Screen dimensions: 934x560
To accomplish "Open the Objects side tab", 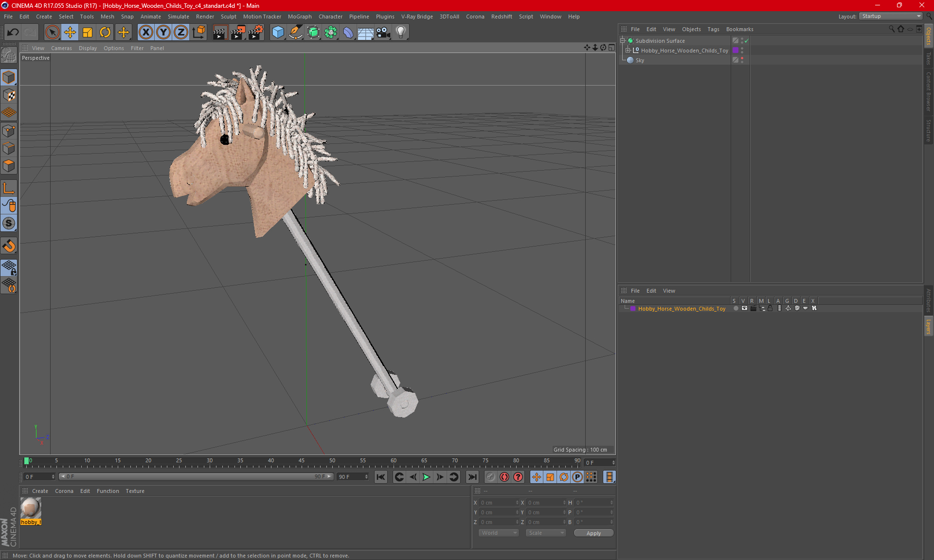I will (929, 36).
